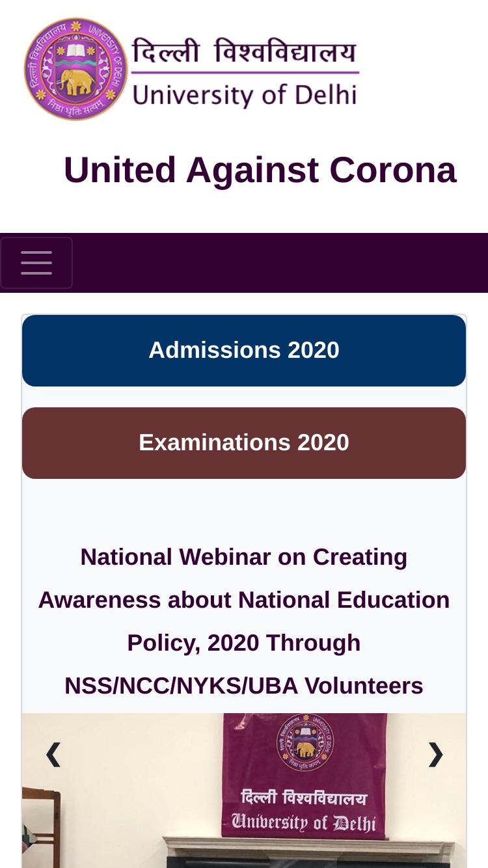Click the chair at the carousel photo's edge
Screen dimensions: 488x868
[40, 828]
